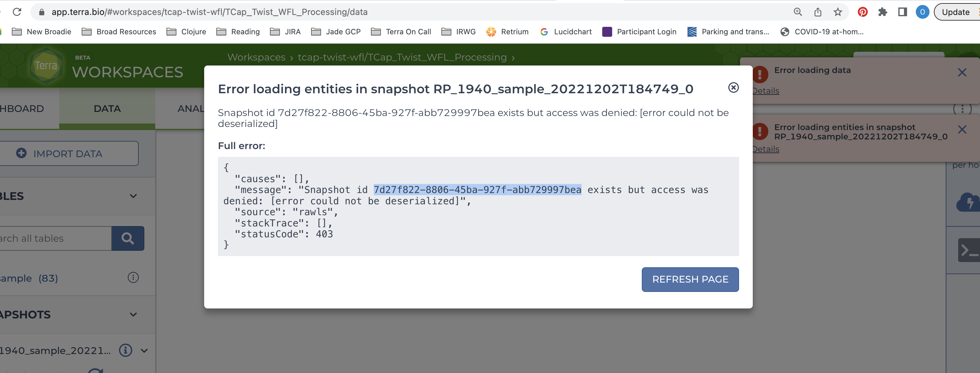Bookmark this page with the star icon
This screenshot has height=373, width=980.
837,12
